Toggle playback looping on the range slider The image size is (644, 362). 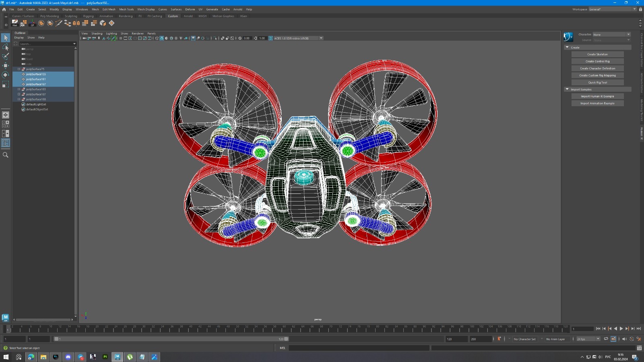606,339
